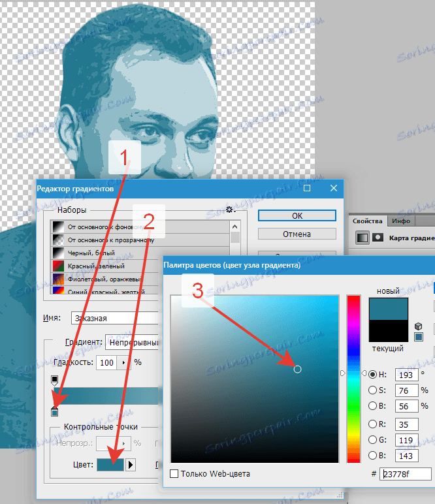The image size is (435, 504).
Task: Click the nearest web-safe color swatch
Action: click(419, 337)
